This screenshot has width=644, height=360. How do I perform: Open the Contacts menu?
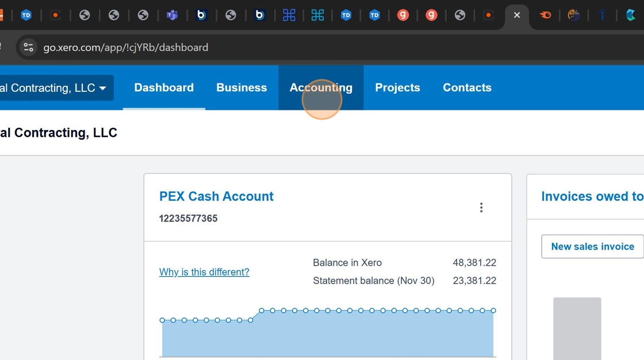[x=467, y=87]
